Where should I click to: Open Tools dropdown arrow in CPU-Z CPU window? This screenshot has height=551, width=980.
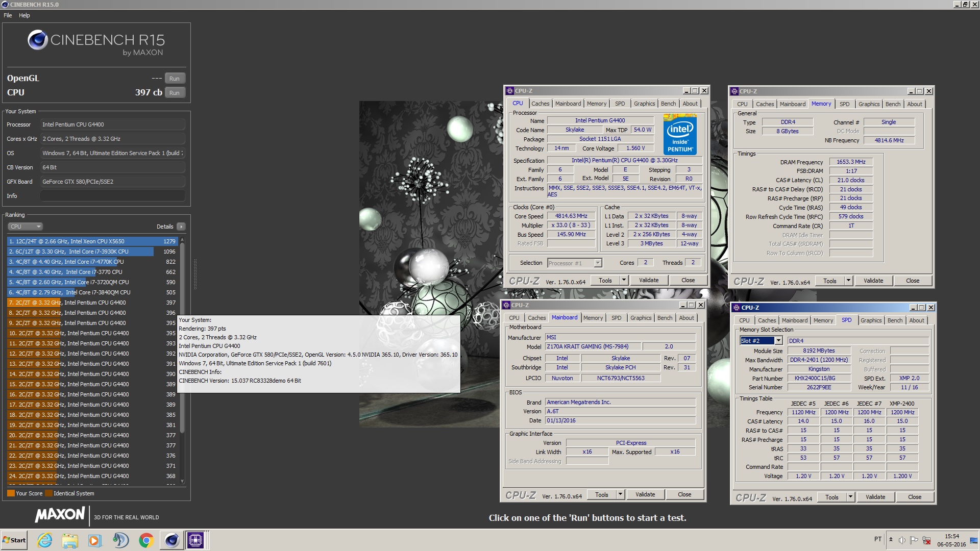[x=623, y=280]
